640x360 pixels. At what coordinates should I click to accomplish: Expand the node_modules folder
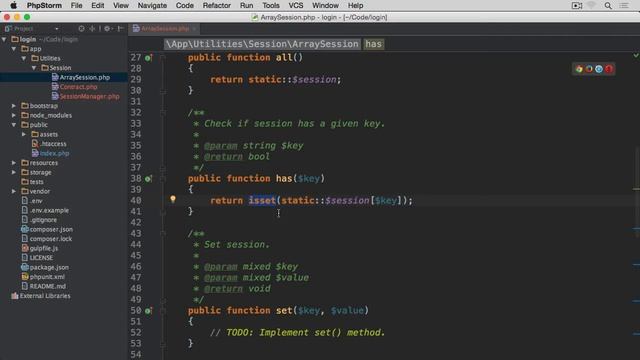coord(14,116)
